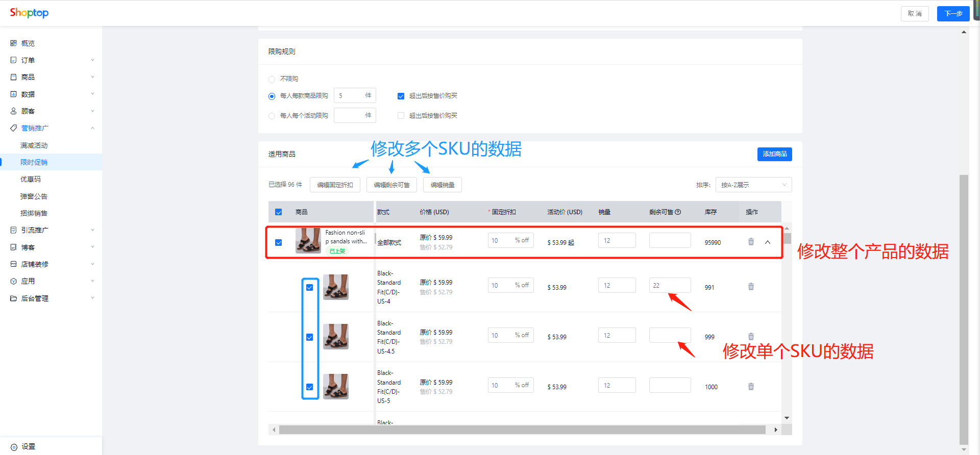Click the 每人每款商品限购 quantity input field
The width and height of the screenshot is (980, 455).
(x=350, y=95)
